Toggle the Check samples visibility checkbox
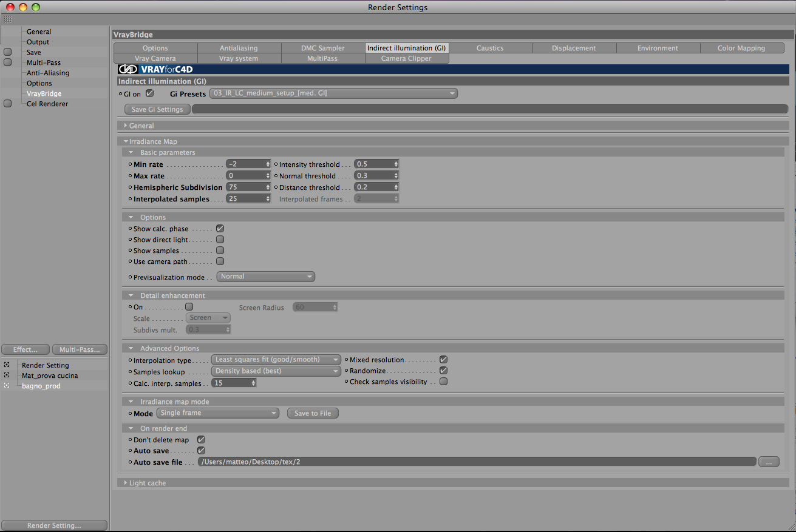Image resolution: width=796 pixels, height=532 pixels. [x=444, y=382]
